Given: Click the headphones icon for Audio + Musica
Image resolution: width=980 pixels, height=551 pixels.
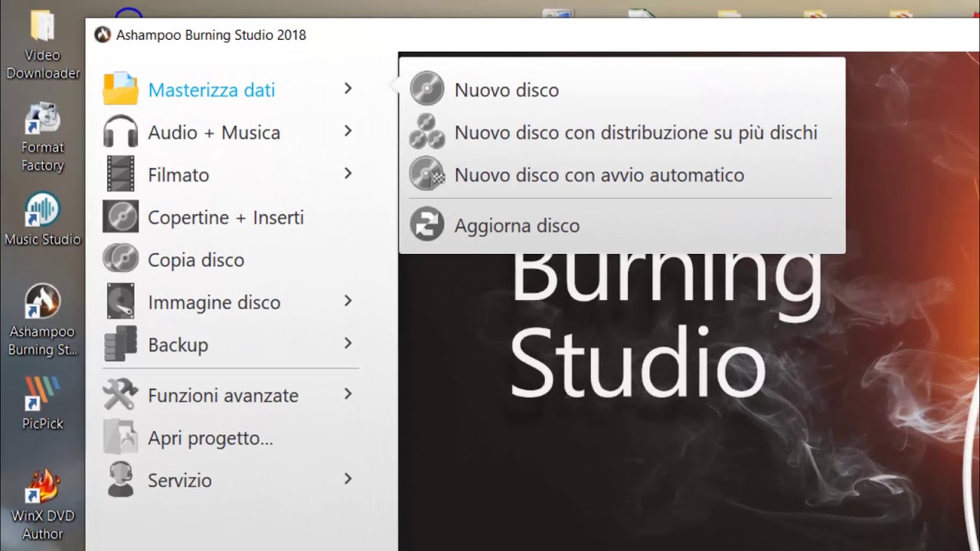Looking at the screenshot, I should [120, 132].
